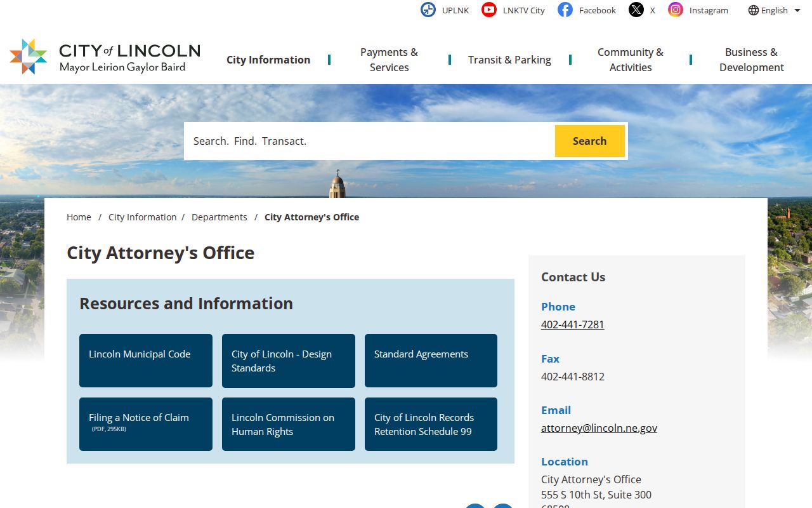Click the City Attorney's Office page title
812x508 pixels.
[160, 253]
